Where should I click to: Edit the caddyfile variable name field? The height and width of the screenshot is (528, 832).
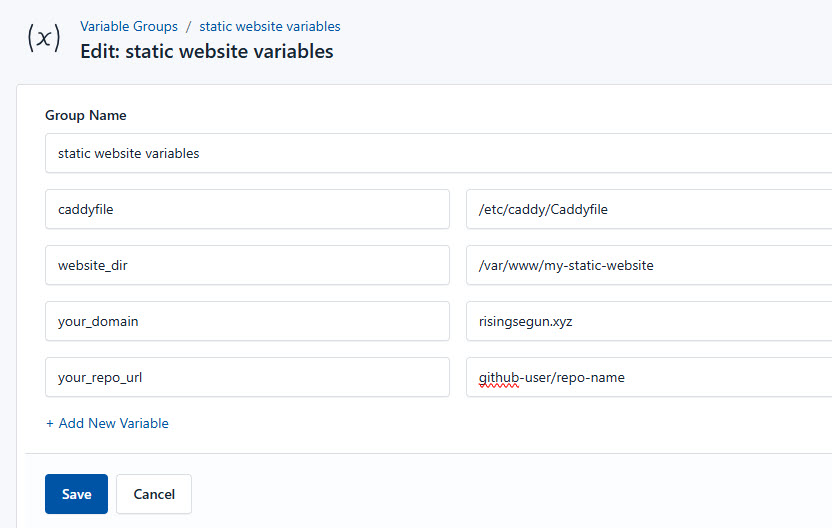247,209
